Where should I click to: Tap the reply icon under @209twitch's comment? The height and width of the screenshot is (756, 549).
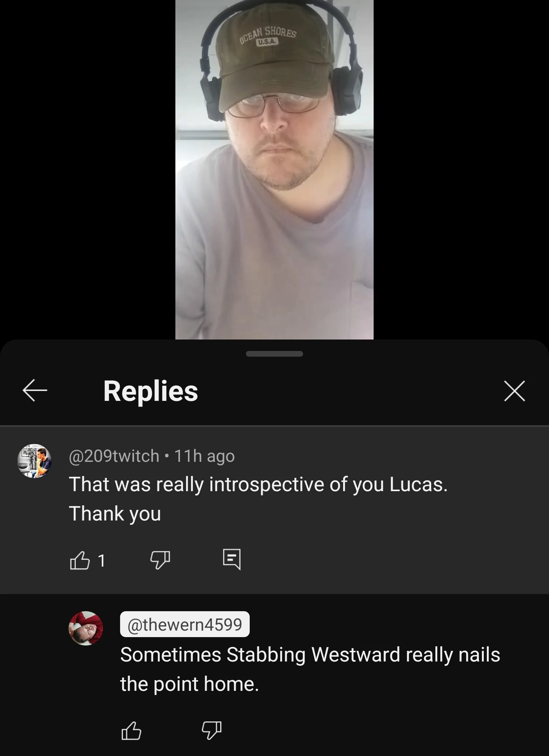tap(232, 559)
